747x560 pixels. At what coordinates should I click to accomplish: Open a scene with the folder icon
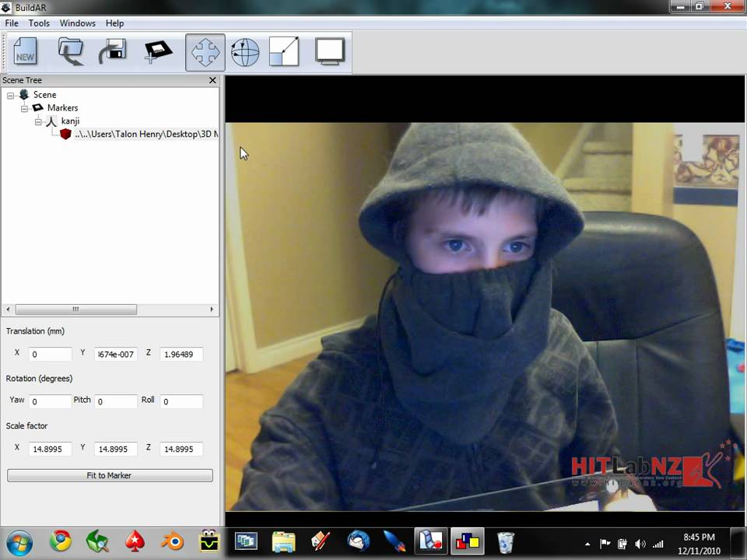tap(71, 51)
